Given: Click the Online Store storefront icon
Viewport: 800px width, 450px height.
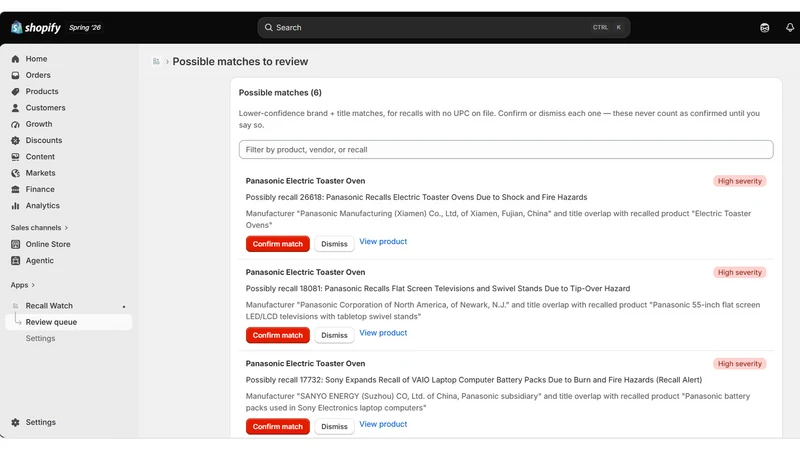Looking at the screenshot, I should click(15, 244).
